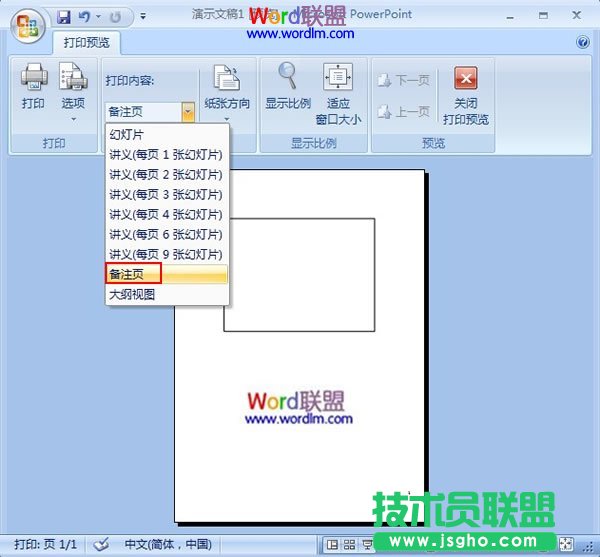
Task: Close Print Preview (关闭打印预览)
Action: (x=466, y=95)
